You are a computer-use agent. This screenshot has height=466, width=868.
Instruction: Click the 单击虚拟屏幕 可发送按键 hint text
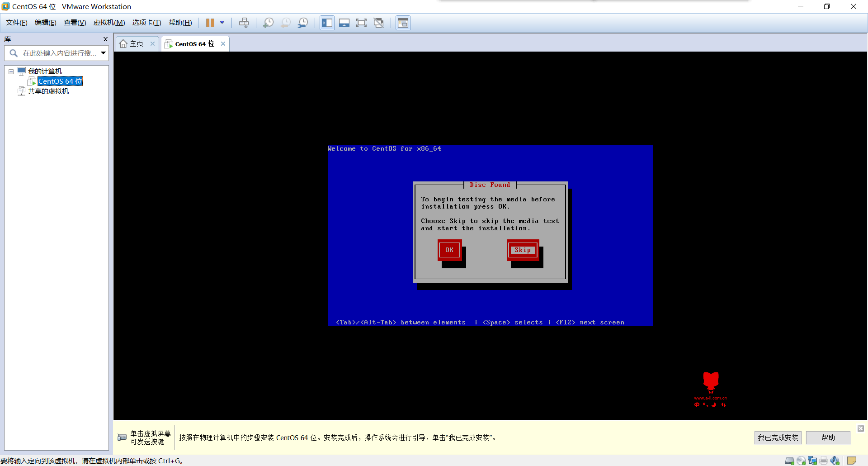(151, 437)
